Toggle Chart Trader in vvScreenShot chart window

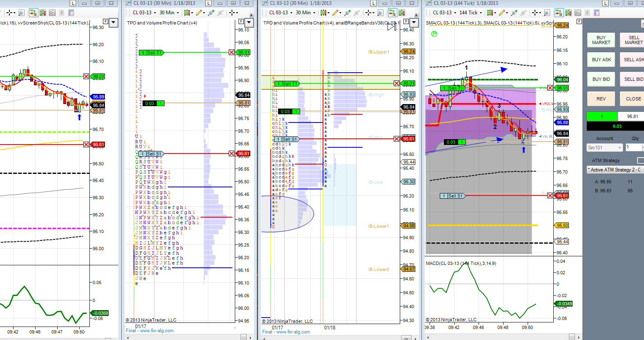(x=33, y=13)
